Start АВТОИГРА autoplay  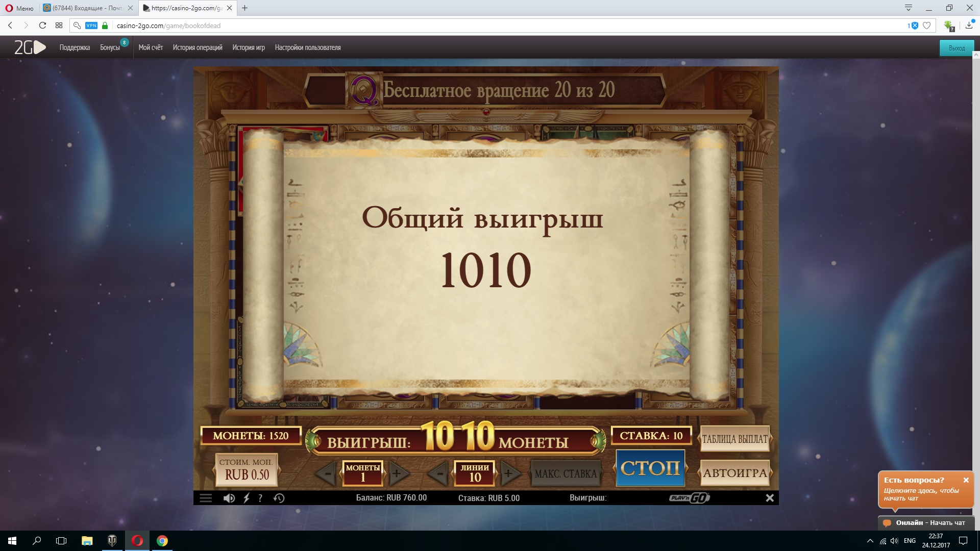[734, 473]
